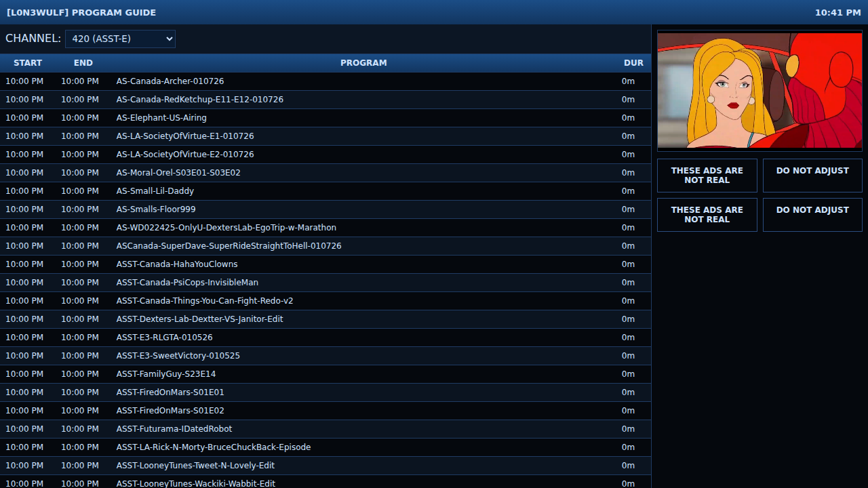
Task: Click the END column header
Action: (83, 63)
